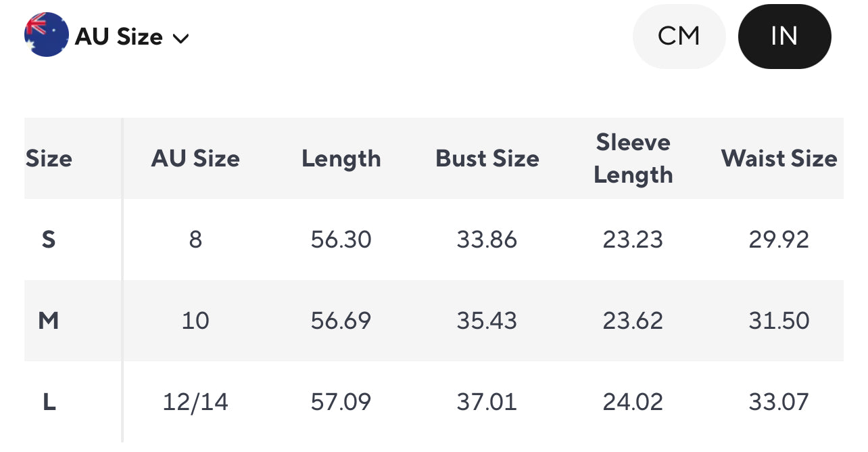The image size is (868, 452).
Task: Click the AU Size column header
Action: [x=195, y=158]
